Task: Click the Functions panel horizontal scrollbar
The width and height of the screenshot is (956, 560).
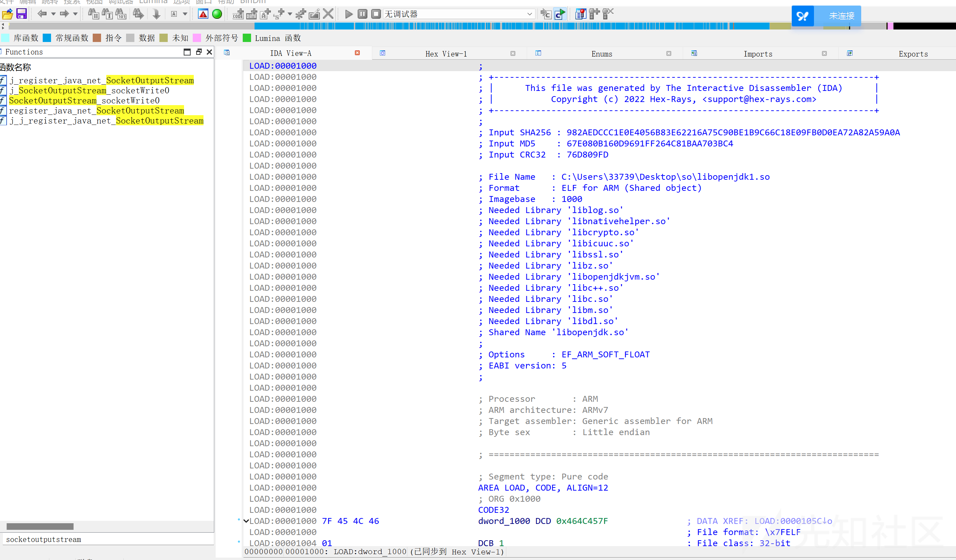Action: tap(40, 526)
